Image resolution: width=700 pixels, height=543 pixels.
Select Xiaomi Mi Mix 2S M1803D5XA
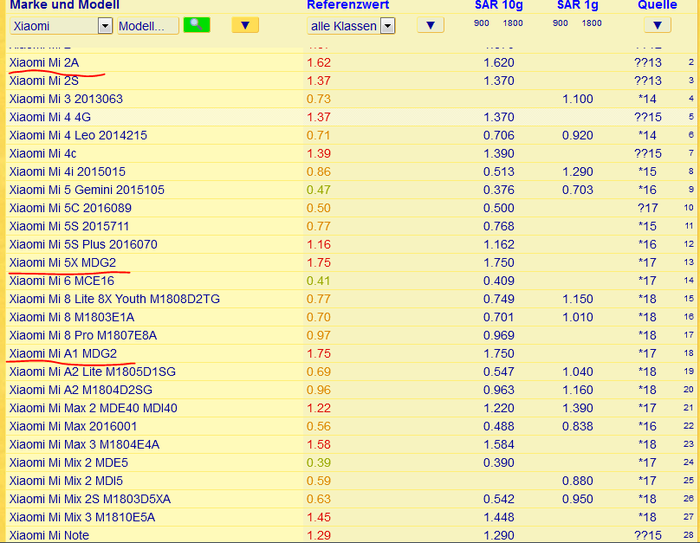click(x=90, y=499)
